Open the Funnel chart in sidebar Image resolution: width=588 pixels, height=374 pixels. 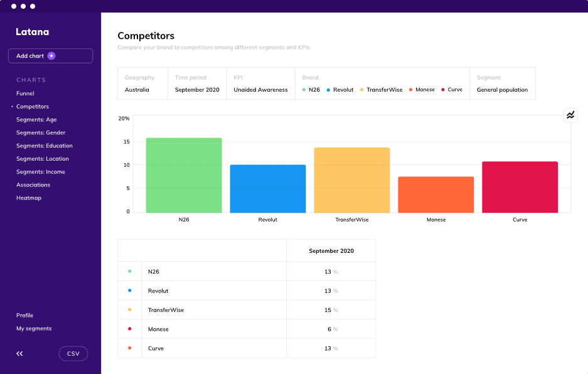tap(26, 93)
